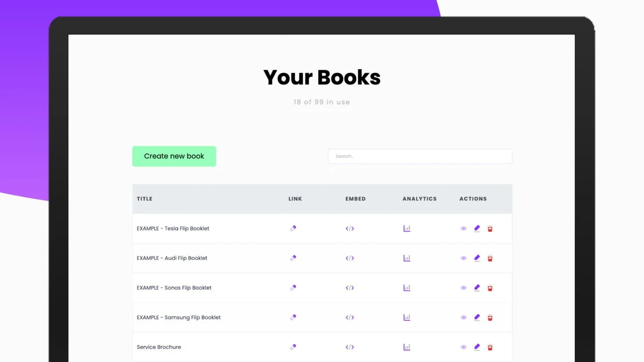Screen dimensions: 644x362
Task: Select the EXAMPLE - Sonos Flip Booklet title text
Action: pos(174,287)
